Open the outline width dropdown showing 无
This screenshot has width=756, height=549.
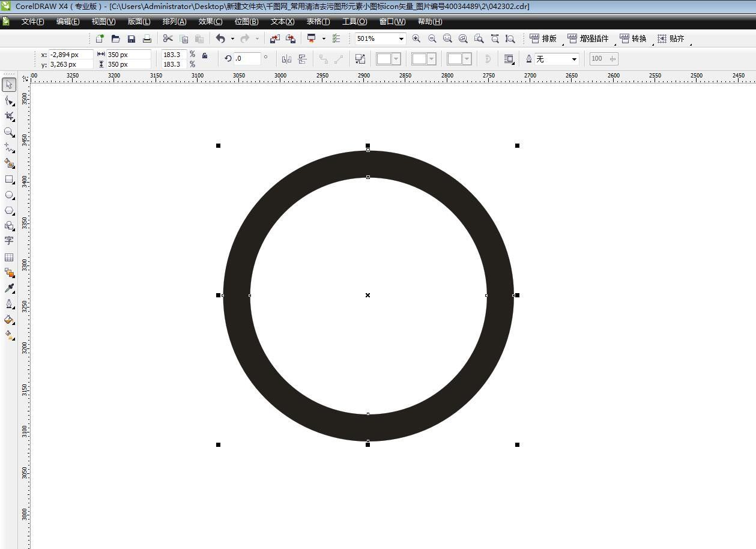point(574,58)
